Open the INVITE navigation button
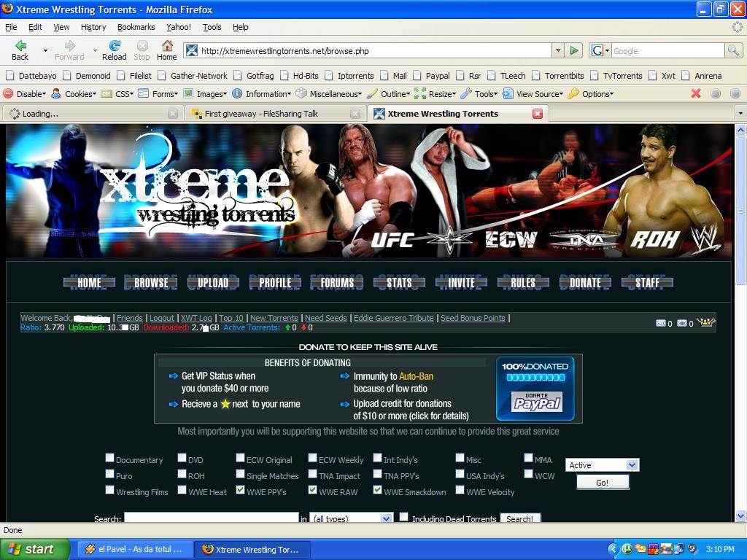This screenshot has height=560, width=747. [x=461, y=283]
